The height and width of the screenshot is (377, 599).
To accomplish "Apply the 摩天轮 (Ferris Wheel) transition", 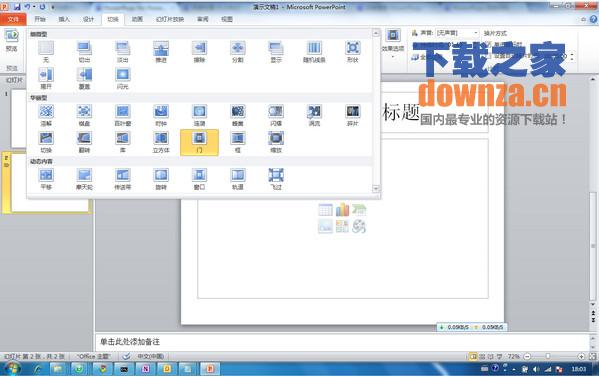I will 84,179.
